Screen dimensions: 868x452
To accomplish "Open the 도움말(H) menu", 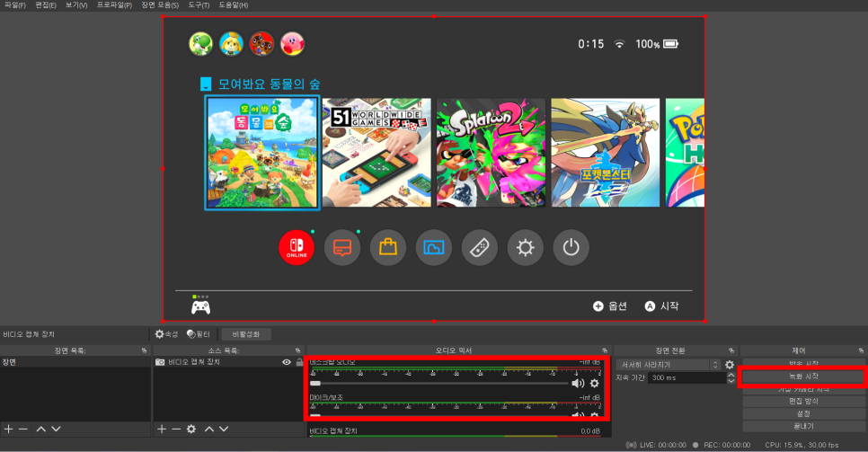I will 233,5.
